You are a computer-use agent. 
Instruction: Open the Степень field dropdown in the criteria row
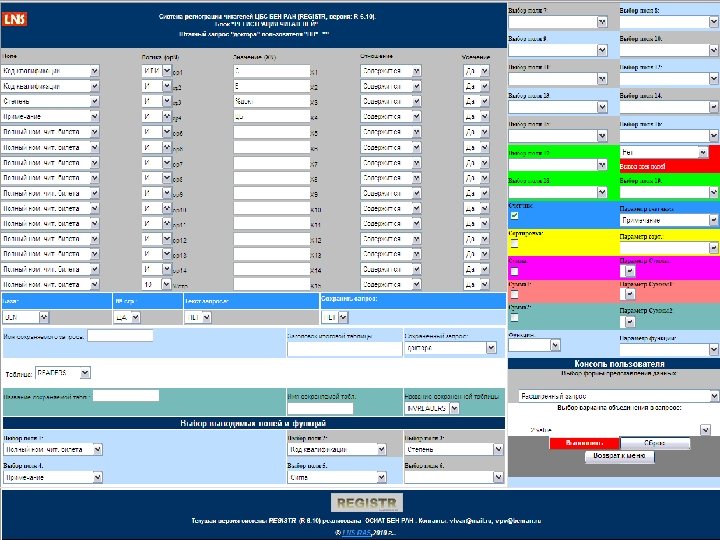pyautogui.click(x=50, y=101)
